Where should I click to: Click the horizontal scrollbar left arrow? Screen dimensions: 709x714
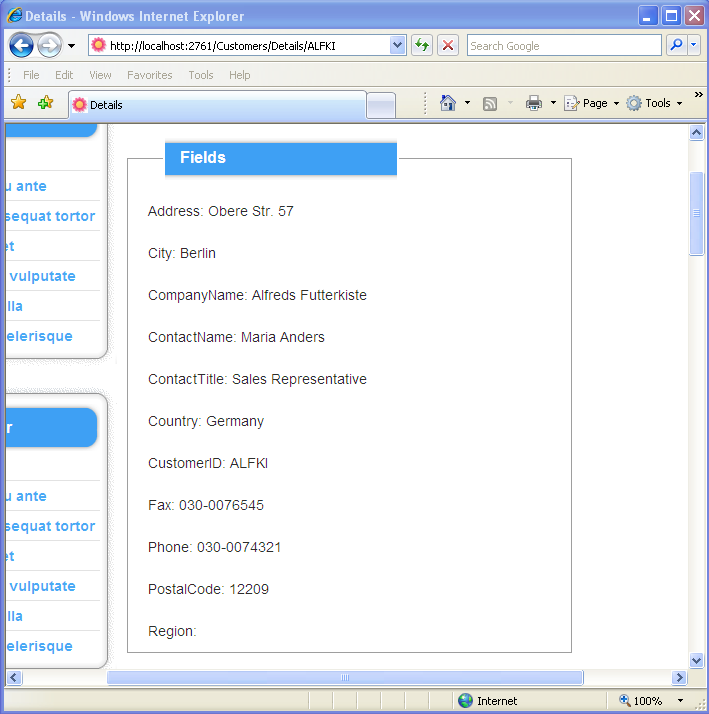click(14, 678)
